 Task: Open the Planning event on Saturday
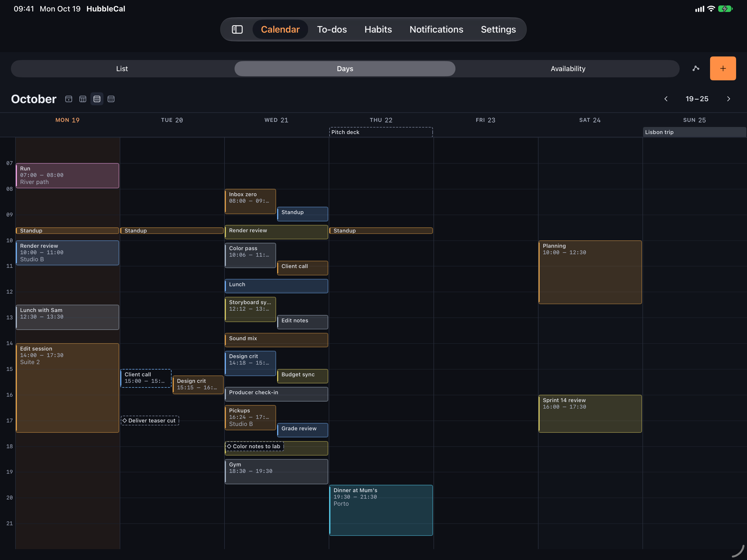tap(590, 272)
